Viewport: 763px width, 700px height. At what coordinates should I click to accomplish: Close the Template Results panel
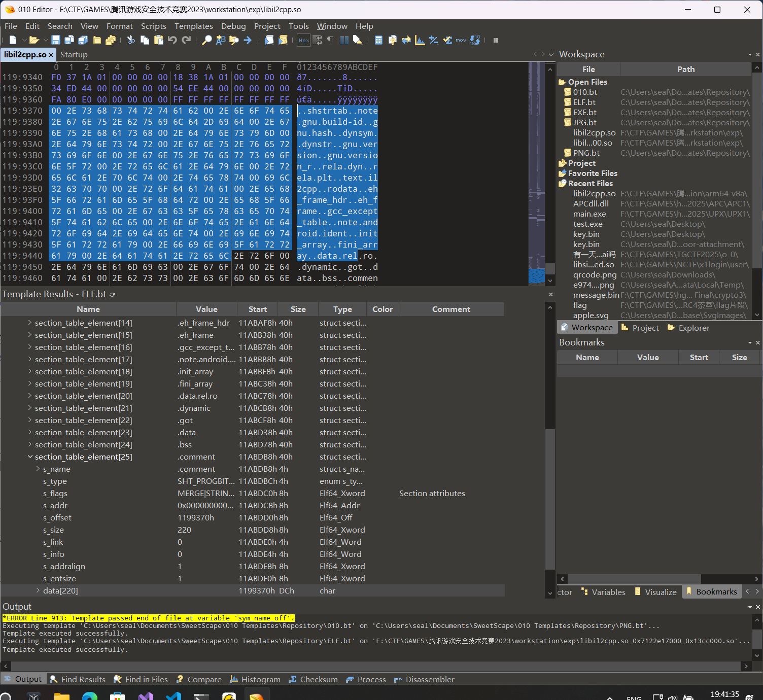[551, 294]
